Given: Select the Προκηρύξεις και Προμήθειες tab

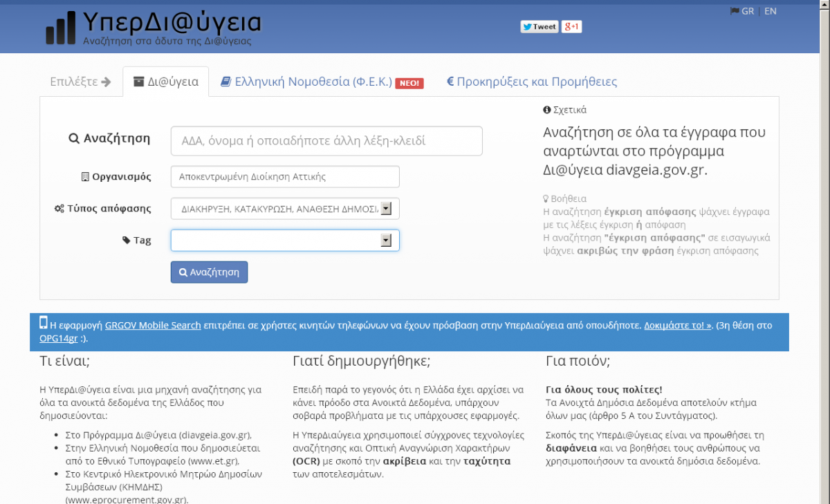Looking at the screenshot, I should click(x=532, y=82).
